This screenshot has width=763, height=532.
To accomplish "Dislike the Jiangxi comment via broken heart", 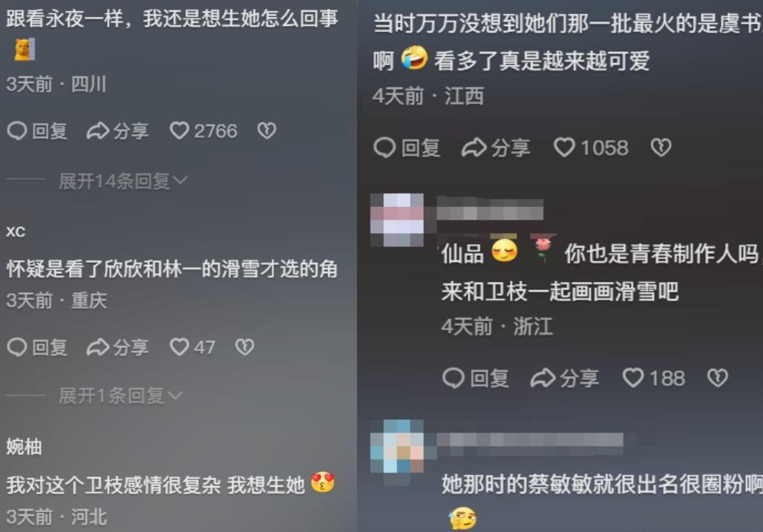I will click(x=661, y=148).
